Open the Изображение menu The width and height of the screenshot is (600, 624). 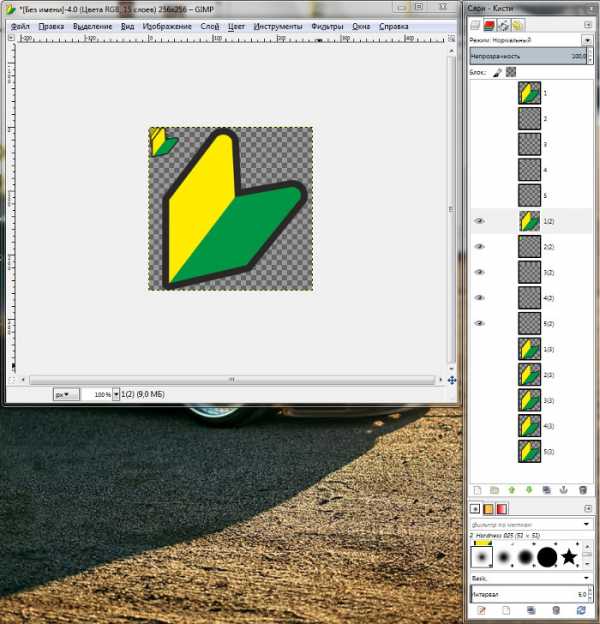[167, 26]
